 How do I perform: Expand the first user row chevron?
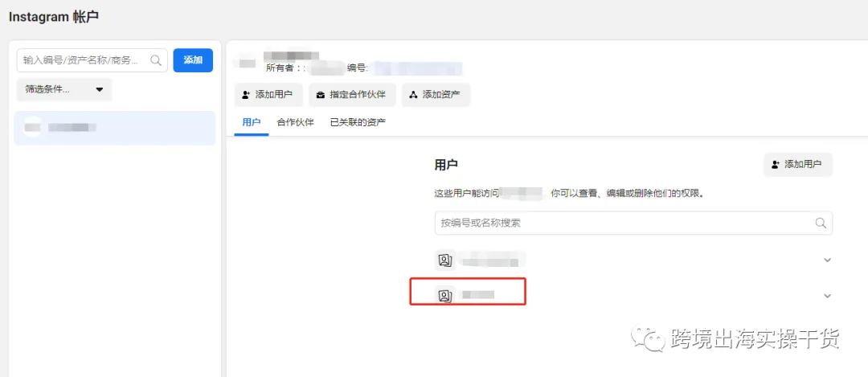point(828,260)
